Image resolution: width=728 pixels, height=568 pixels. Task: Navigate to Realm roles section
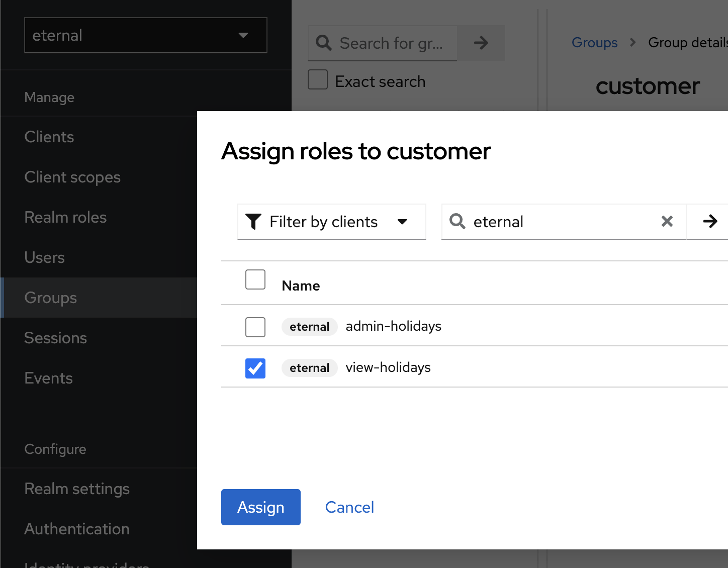point(65,217)
